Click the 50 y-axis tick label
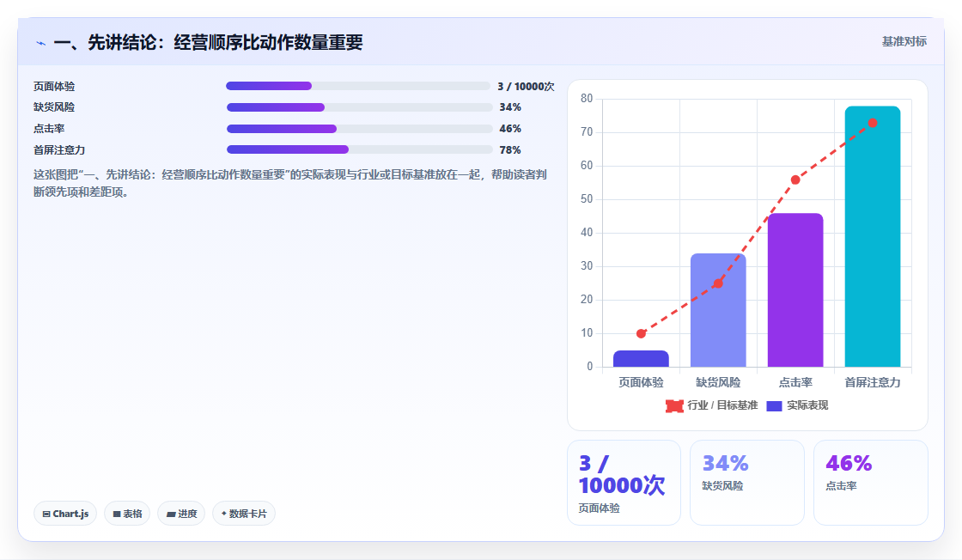The image size is (962, 560). click(x=587, y=199)
